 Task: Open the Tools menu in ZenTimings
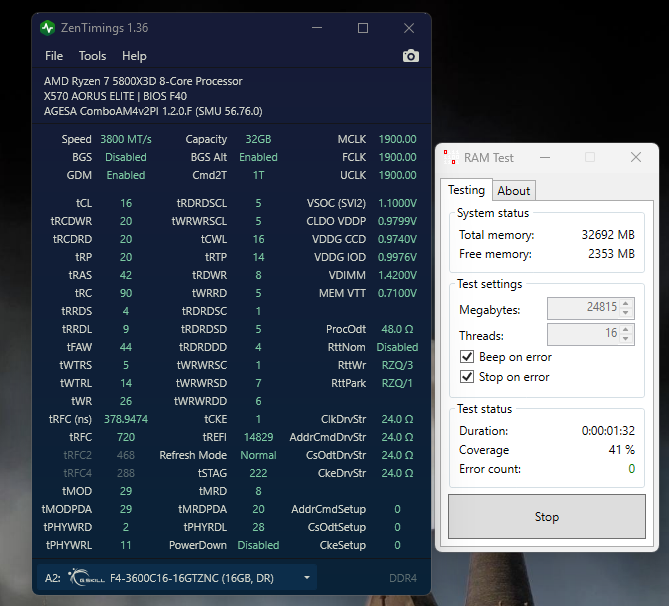[92, 56]
